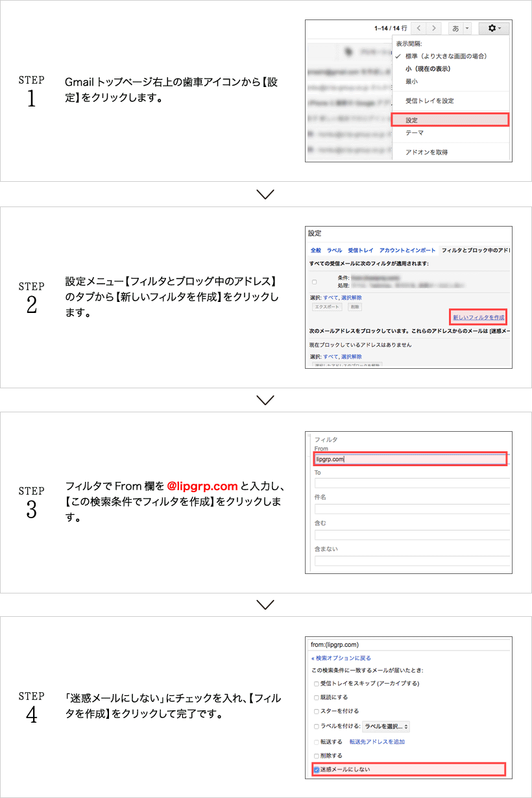Screen dimensions: 532x798
Task: Go to the next page arrow
Action: [x=434, y=29]
